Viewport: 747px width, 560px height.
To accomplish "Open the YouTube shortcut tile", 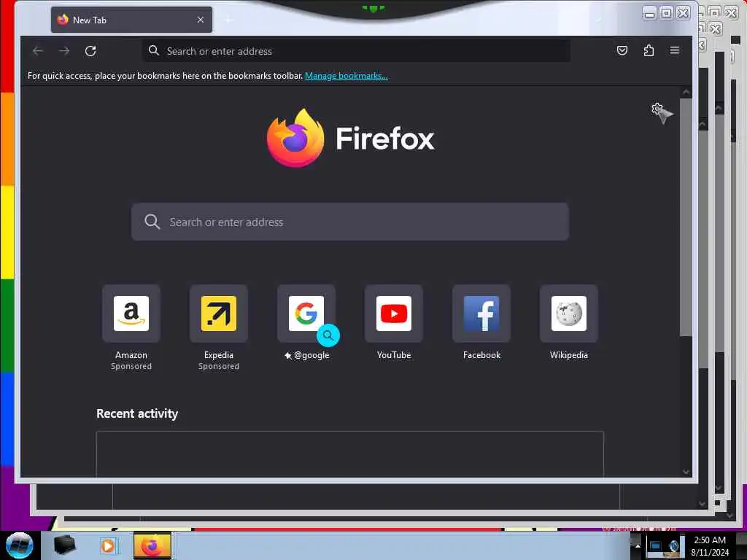I will click(x=393, y=314).
